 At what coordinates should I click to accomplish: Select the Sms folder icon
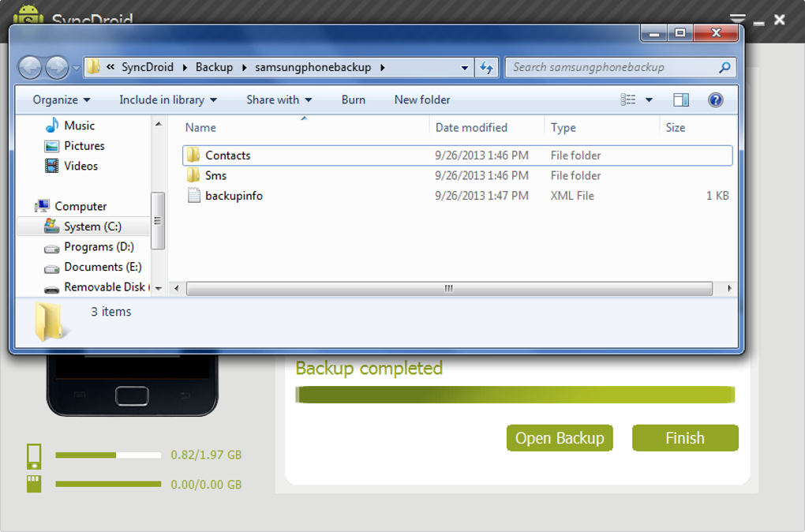(x=193, y=175)
